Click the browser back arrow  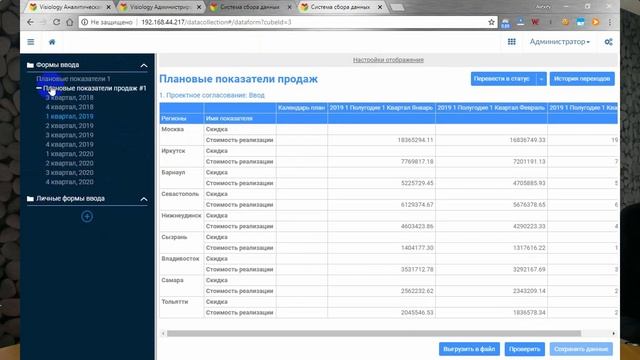(31, 22)
